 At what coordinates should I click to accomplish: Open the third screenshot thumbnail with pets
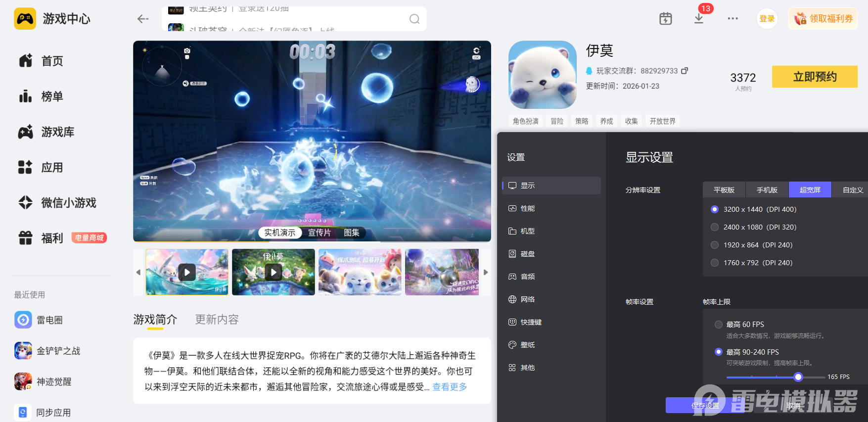(360, 272)
